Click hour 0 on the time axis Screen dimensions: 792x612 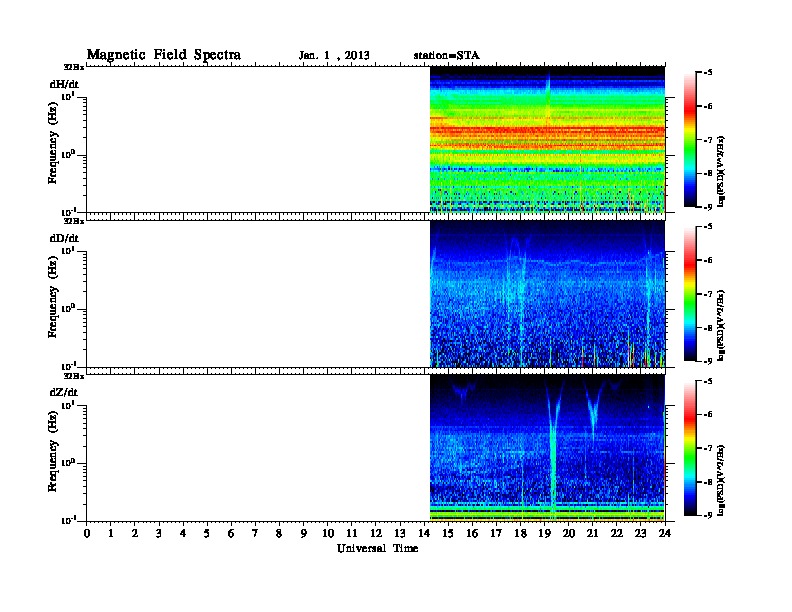87,534
